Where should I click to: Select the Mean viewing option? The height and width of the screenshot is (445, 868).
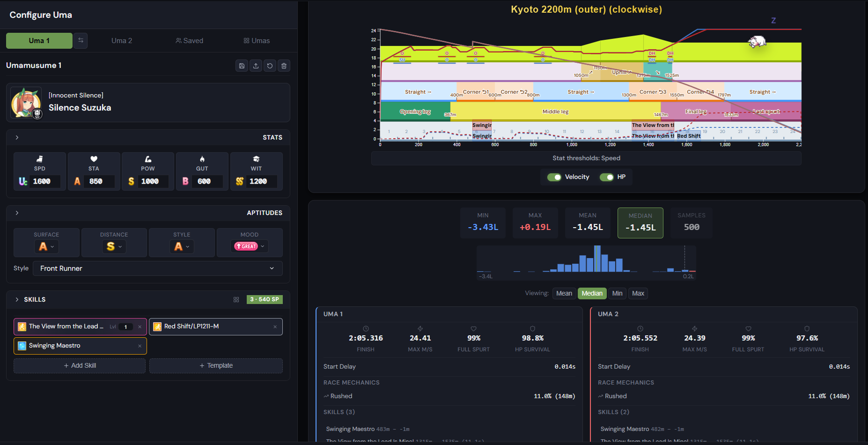pyautogui.click(x=564, y=294)
